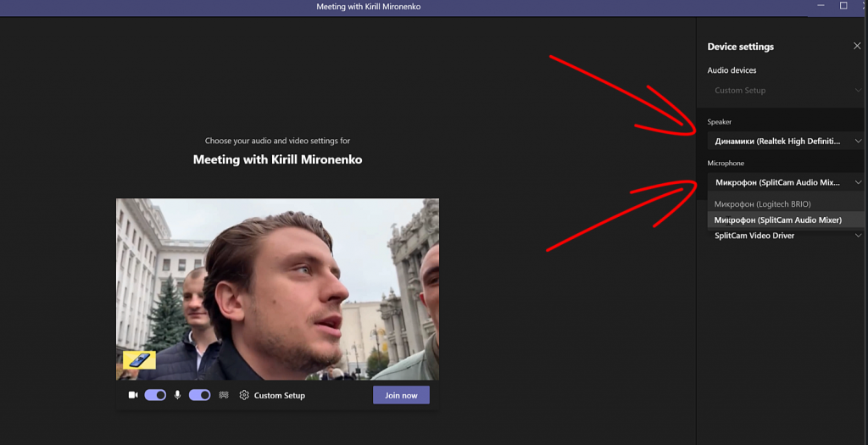This screenshot has height=445, width=868.
Task: Click the yellow phone sticker in preview
Action: (x=139, y=359)
